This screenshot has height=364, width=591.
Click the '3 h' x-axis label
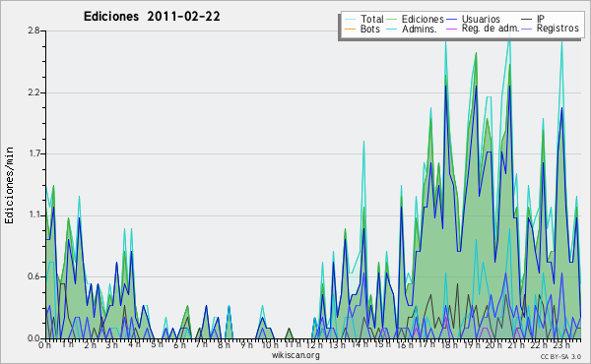(112, 344)
